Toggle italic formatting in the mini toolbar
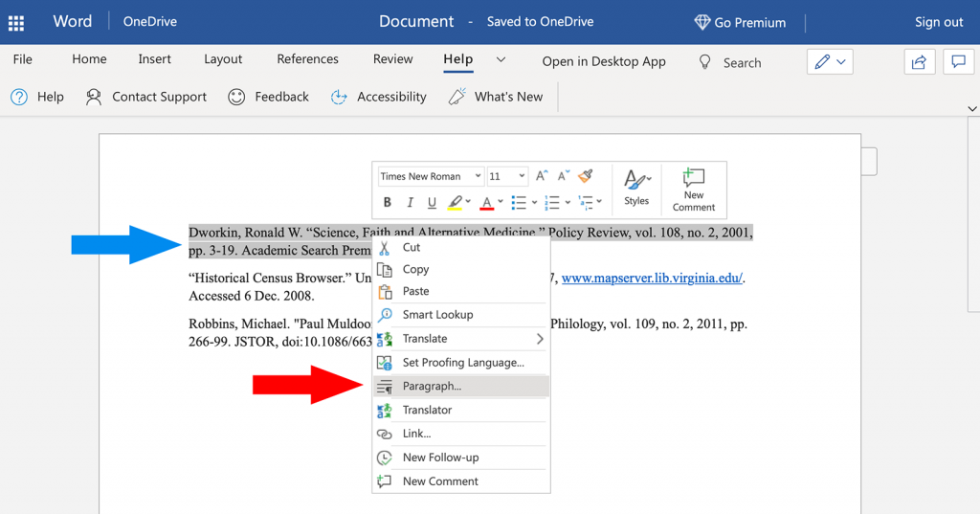 (410, 202)
